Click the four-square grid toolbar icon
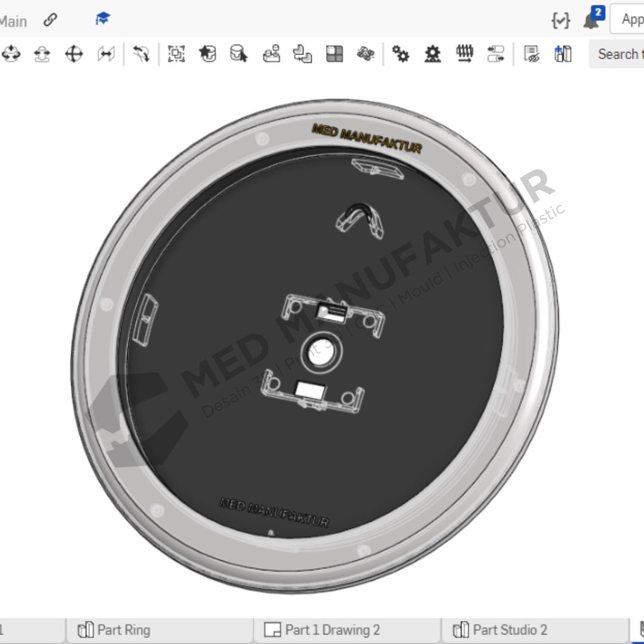 (335, 54)
